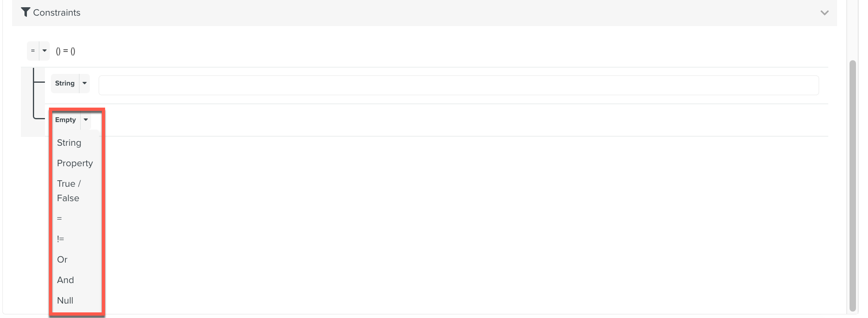Select And from the dropdown list

tap(65, 280)
